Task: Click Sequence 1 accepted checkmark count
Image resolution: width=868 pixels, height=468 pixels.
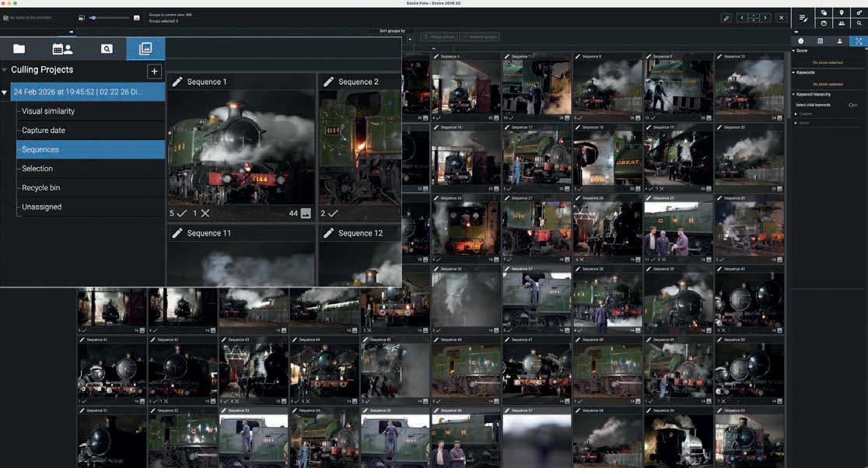Action: pos(177,214)
